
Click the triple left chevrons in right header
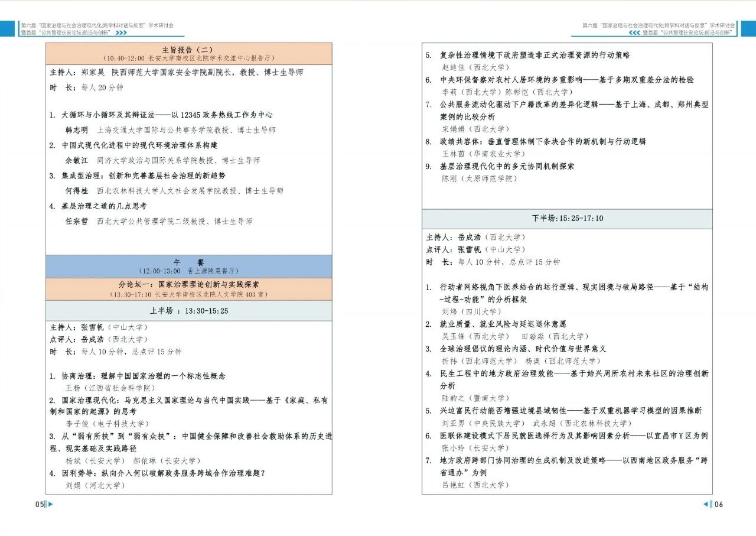(x=634, y=33)
